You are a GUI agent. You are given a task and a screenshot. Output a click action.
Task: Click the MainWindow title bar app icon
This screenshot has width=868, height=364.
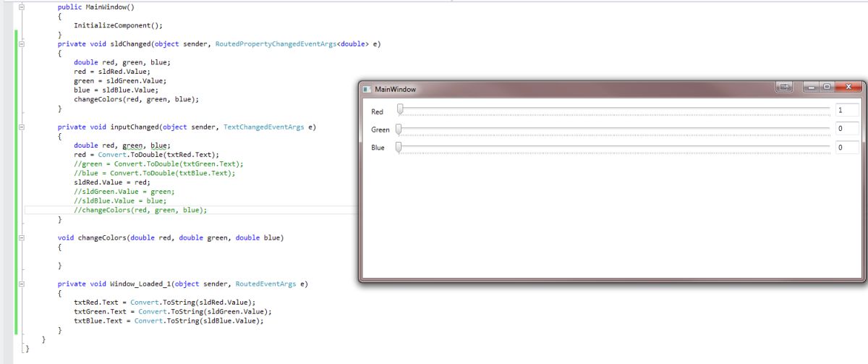367,89
